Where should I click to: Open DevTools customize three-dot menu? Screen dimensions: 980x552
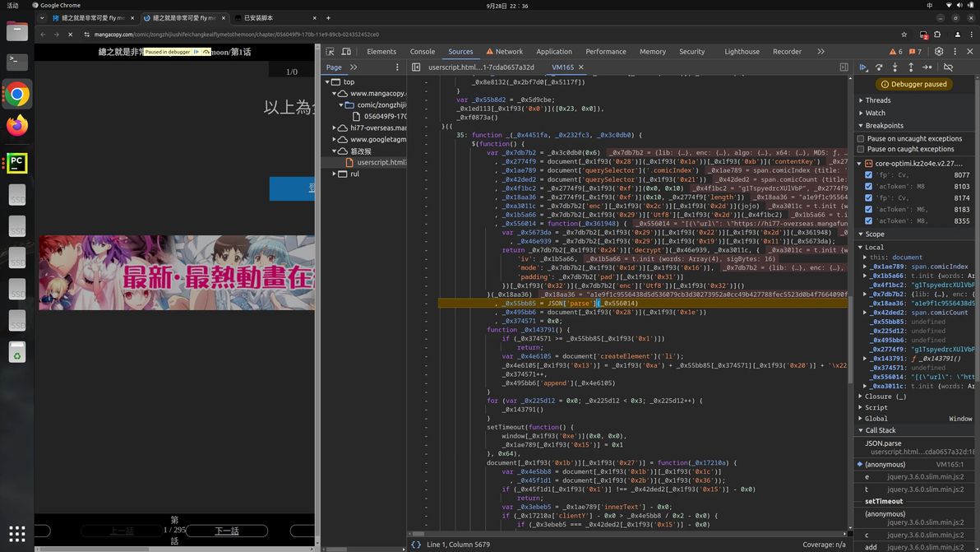[955, 51]
